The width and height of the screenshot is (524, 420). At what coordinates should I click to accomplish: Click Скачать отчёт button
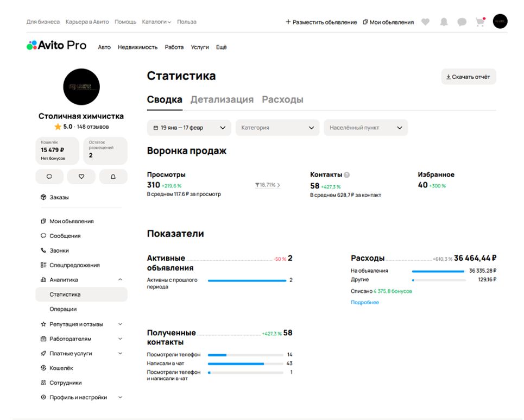pyautogui.click(x=469, y=77)
